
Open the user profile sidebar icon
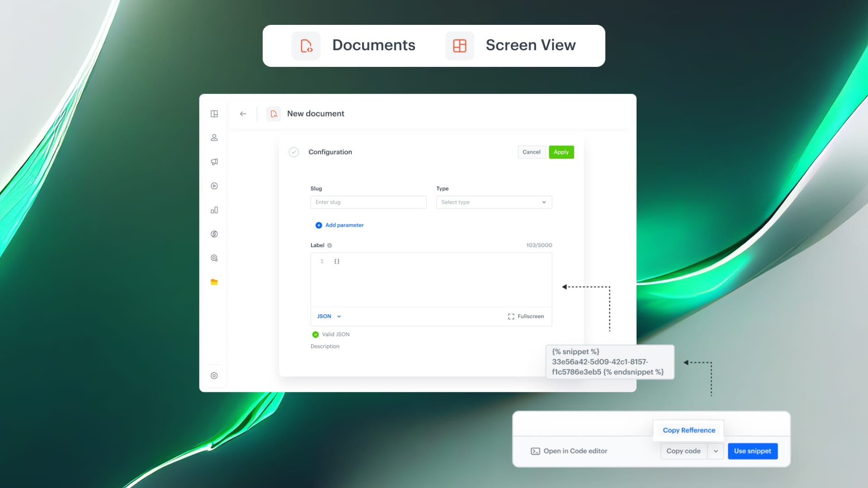(214, 137)
